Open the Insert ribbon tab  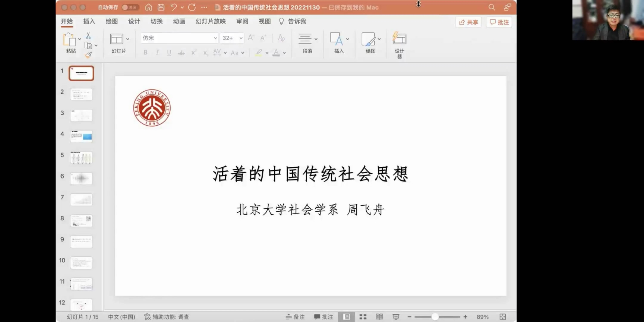coord(89,21)
